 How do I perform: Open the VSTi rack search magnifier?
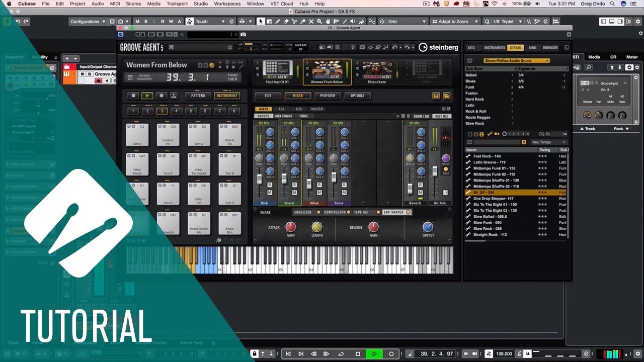click(x=588, y=67)
